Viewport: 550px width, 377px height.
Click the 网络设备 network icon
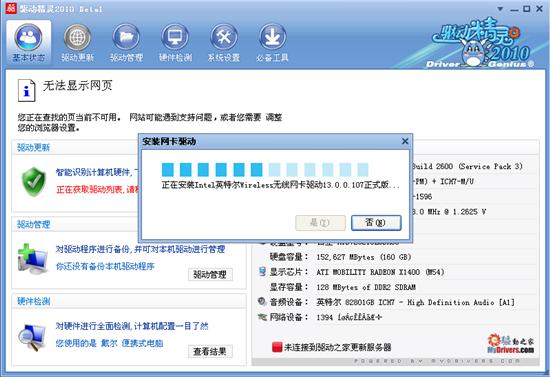(262, 317)
